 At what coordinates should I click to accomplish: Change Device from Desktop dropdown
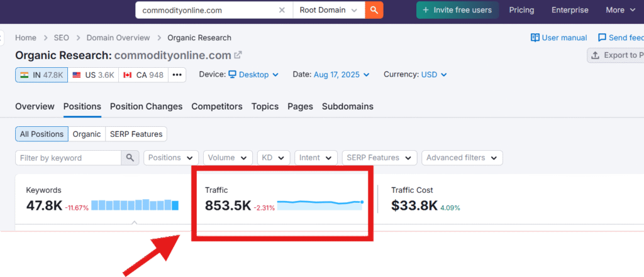tap(254, 75)
